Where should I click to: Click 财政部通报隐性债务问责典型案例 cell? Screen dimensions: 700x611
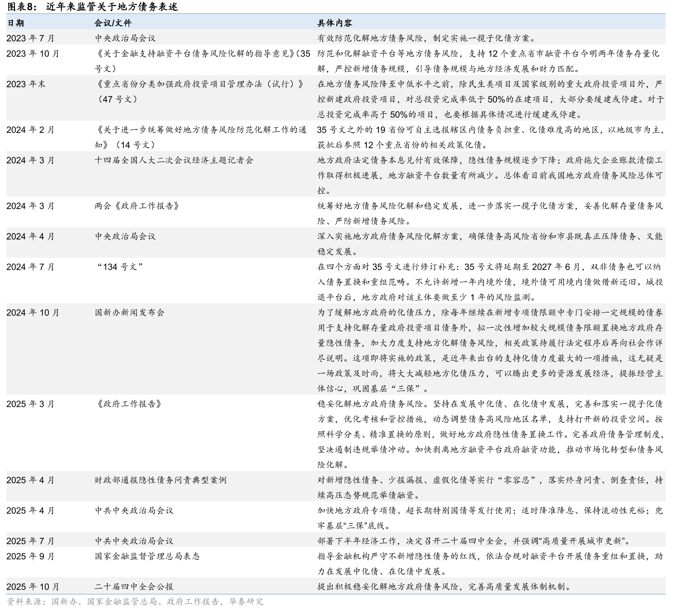click(x=161, y=480)
